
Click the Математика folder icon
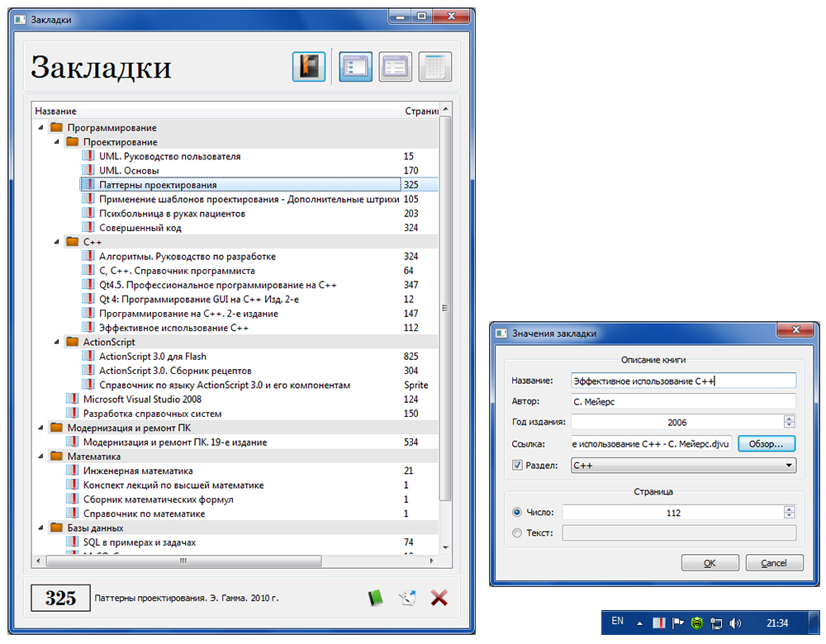tap(56, 456)
